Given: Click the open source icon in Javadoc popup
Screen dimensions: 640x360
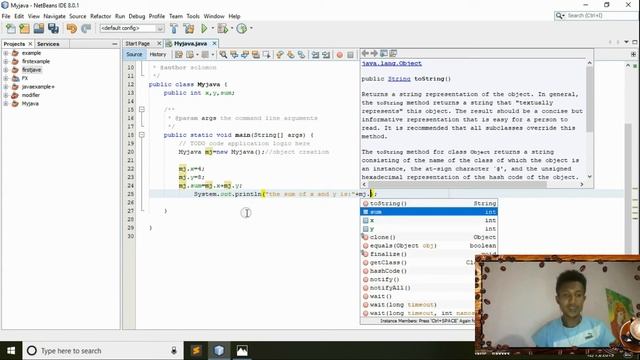Looking at the screenshot, I should [x=393, y=53].
